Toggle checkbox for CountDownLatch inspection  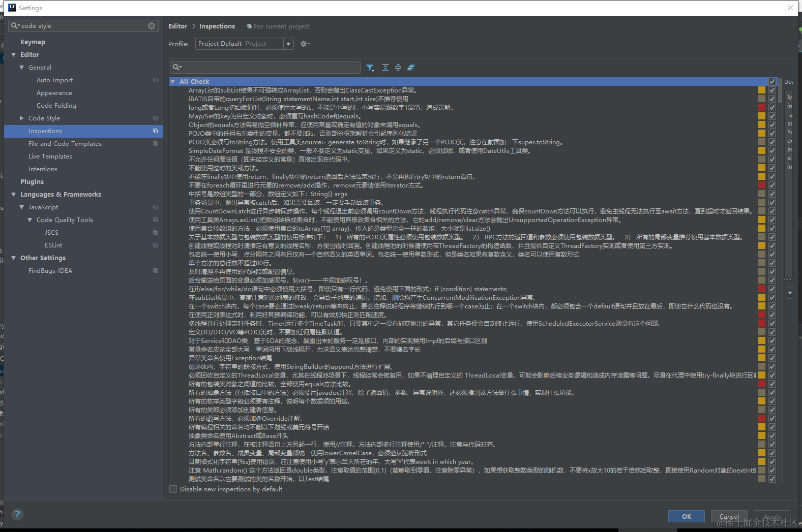(x=772, y=211)
